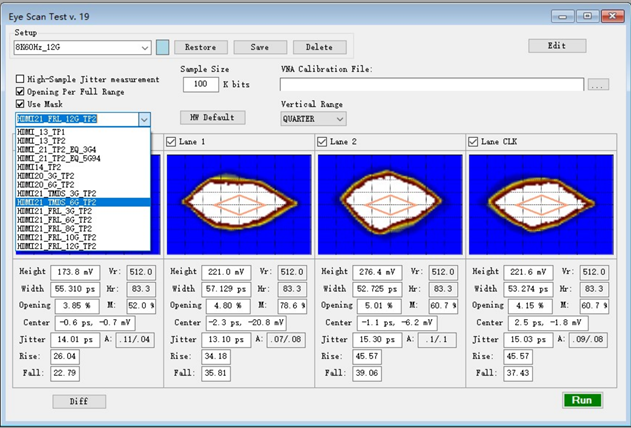Click Lane 1 Height value 221.0 mV
This screenshot has height=428, width=631.
pos(226,272)
